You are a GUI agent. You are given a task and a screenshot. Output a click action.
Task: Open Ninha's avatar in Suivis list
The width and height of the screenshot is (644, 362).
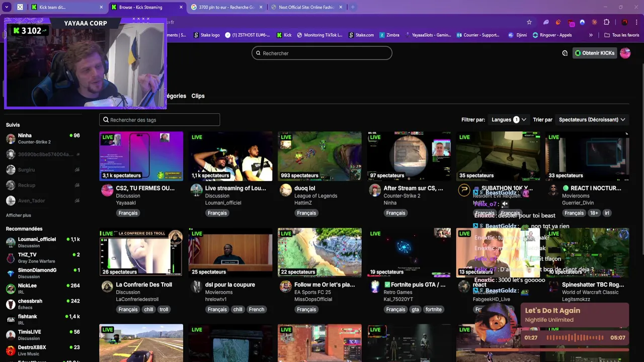pyautogui.click(x=11, y=139)
